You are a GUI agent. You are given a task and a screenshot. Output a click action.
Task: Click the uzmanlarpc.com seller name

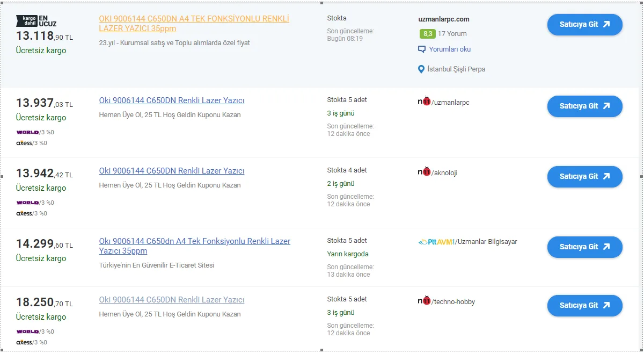pos(444,19)
